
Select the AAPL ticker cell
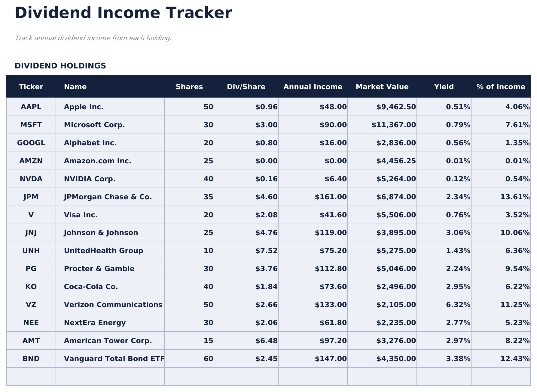(x=31, y=107)
